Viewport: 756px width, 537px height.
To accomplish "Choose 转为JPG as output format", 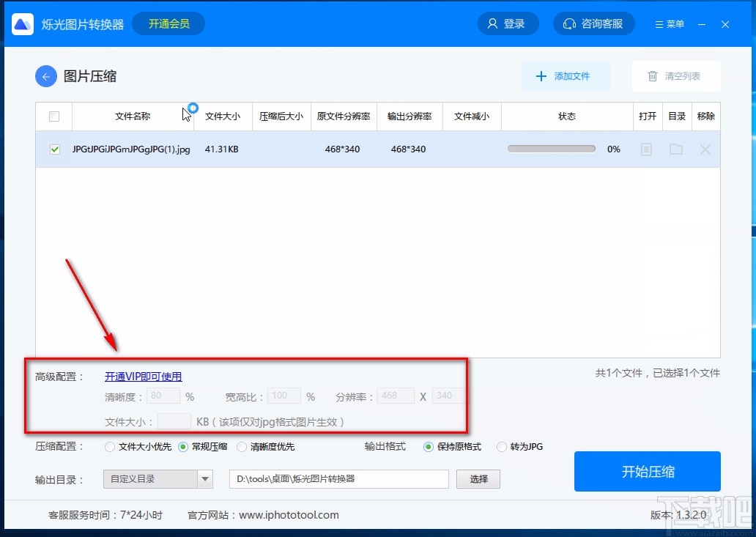I will (x=502, y=447).
